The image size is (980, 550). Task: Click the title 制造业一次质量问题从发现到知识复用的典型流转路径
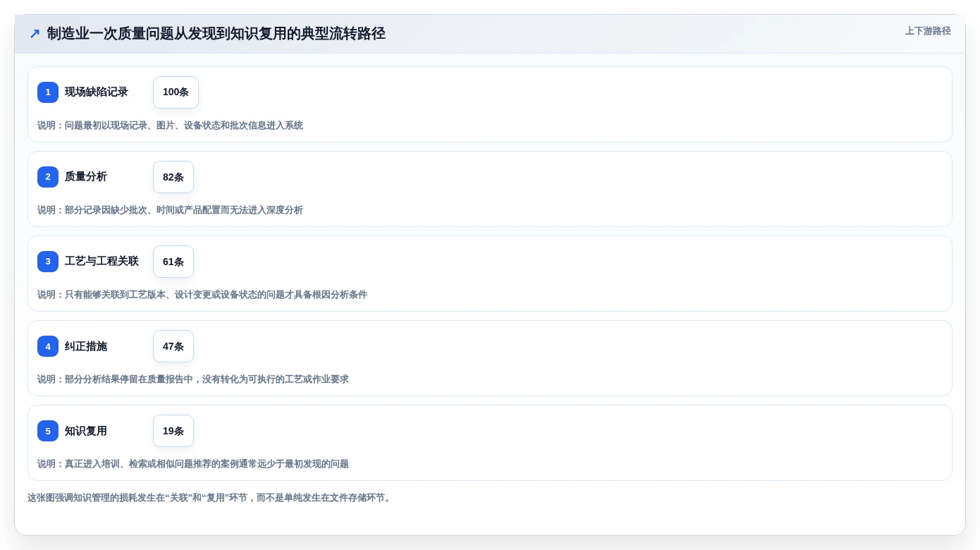point(216,34)
